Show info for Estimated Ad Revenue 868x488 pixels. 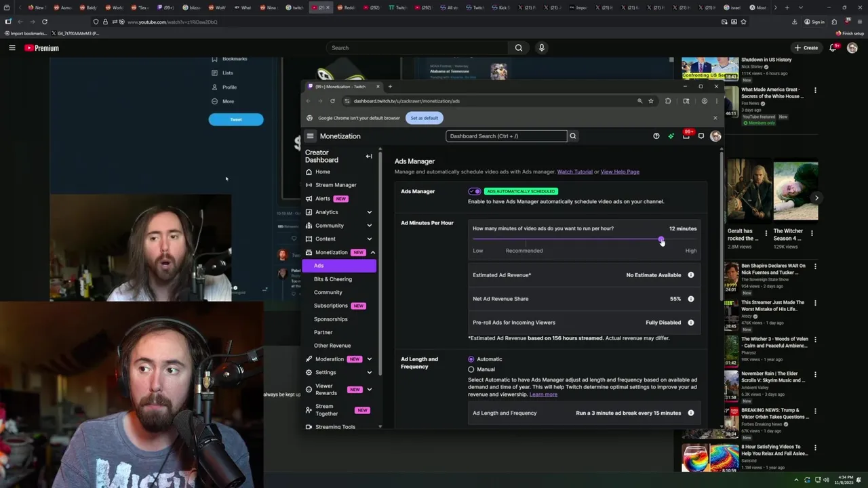(691, 275)
